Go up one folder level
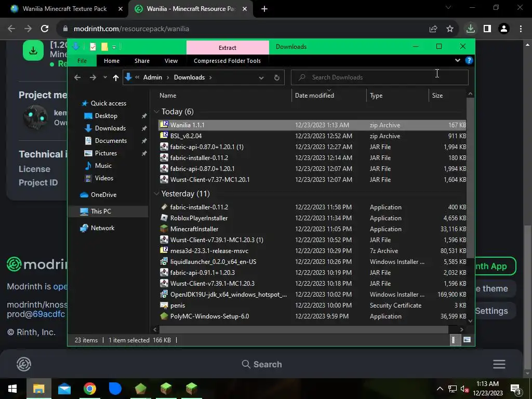Image resolution: width=532 pixels, height=399 pixels. pyautogui.click(x=116, y=78)
